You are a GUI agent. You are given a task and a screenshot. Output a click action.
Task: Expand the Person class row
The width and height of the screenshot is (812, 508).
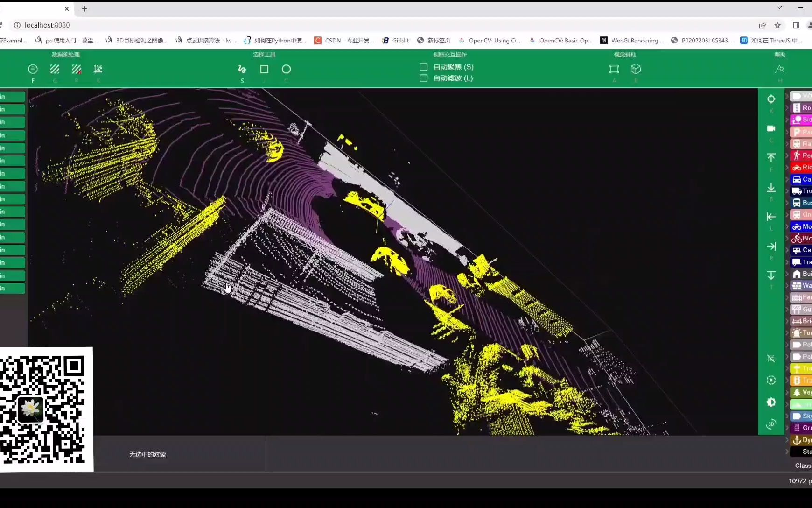coord(787,155)
